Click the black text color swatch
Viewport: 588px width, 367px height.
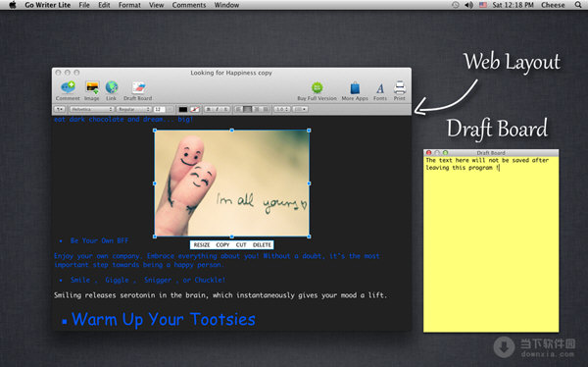point(183,109)
